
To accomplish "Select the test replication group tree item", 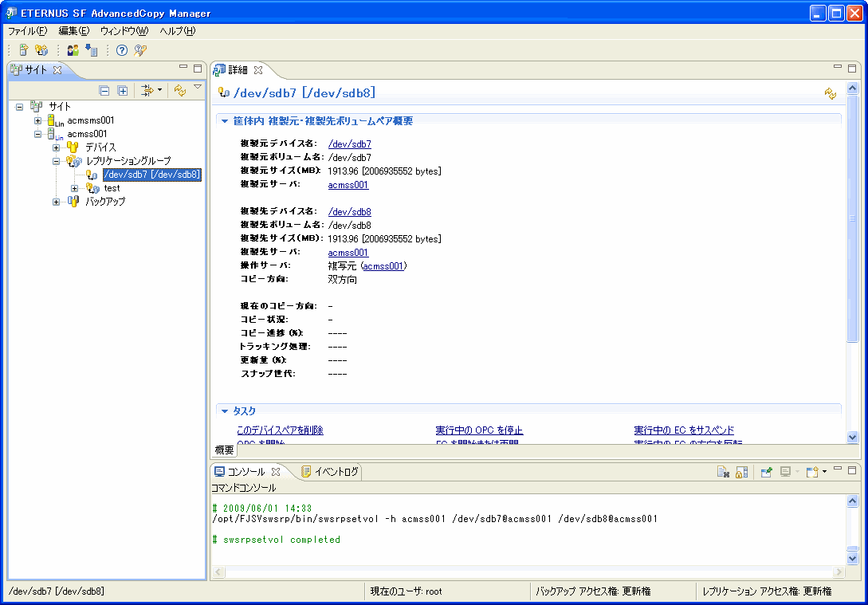I will pyautogui.click(x=112, y=188).
